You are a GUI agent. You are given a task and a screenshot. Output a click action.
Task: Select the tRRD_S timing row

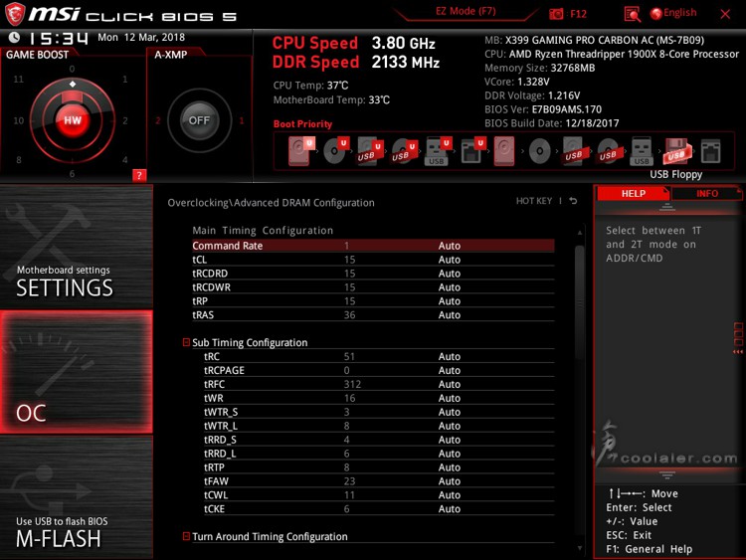[x=379, y=440]
